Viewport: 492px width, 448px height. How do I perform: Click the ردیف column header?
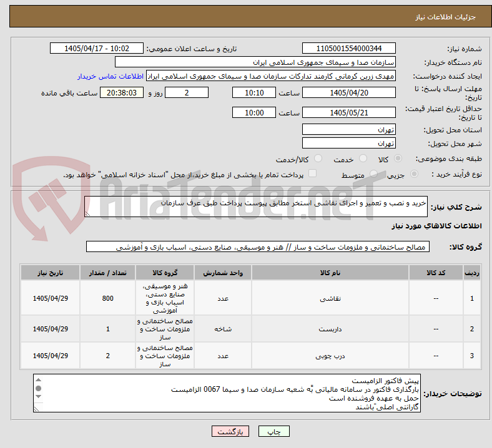(x=472, y=273)
